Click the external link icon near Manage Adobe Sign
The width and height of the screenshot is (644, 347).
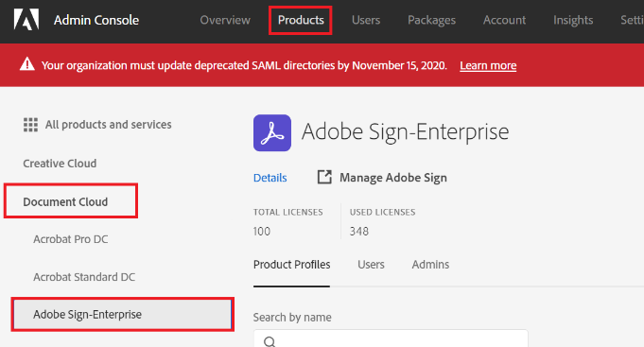click(324, 177)
